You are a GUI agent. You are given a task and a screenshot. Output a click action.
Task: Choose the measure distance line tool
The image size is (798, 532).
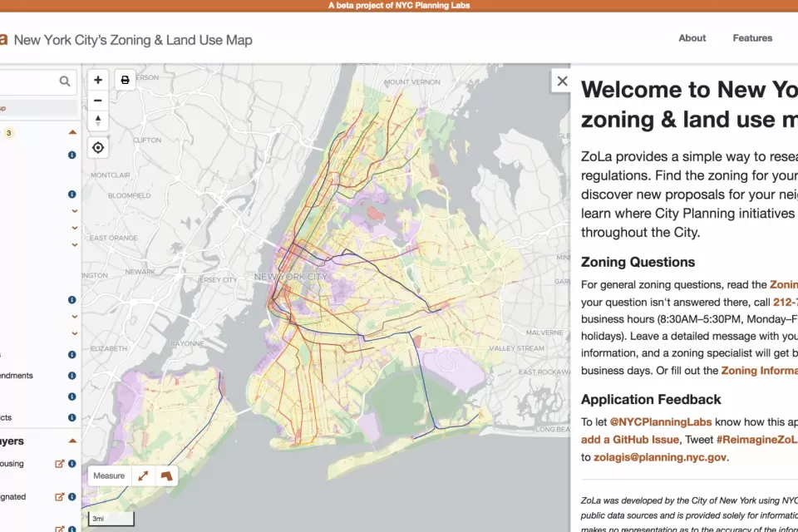click(x=143, y=475)
